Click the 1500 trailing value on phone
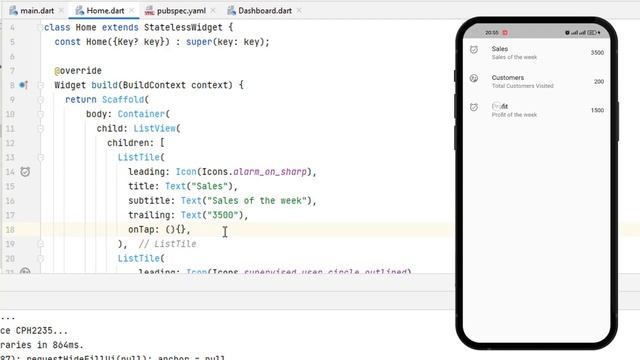This screenshot has width=640, height=360. pos(597,110)
